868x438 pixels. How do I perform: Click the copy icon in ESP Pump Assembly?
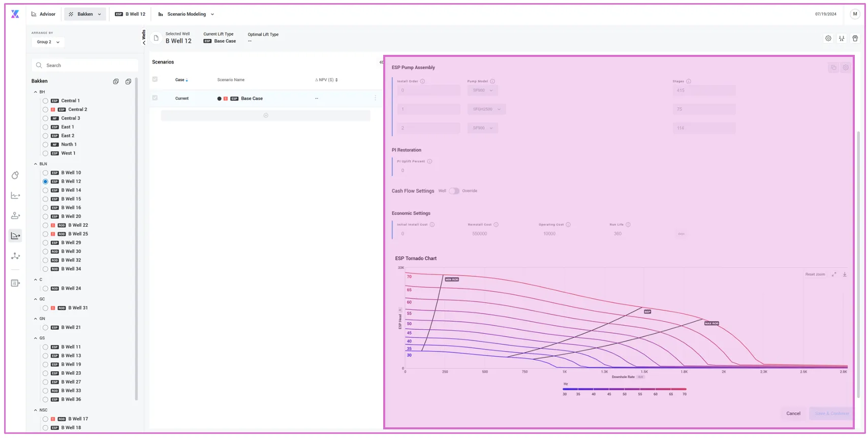833,68
